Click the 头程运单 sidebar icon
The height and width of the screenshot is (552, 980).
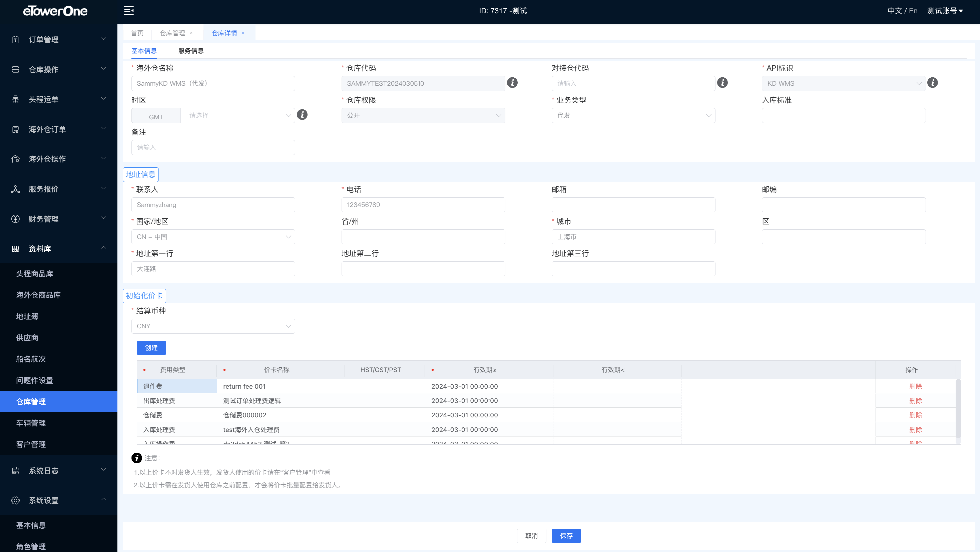pyautogui.click(x=16, y=99)
